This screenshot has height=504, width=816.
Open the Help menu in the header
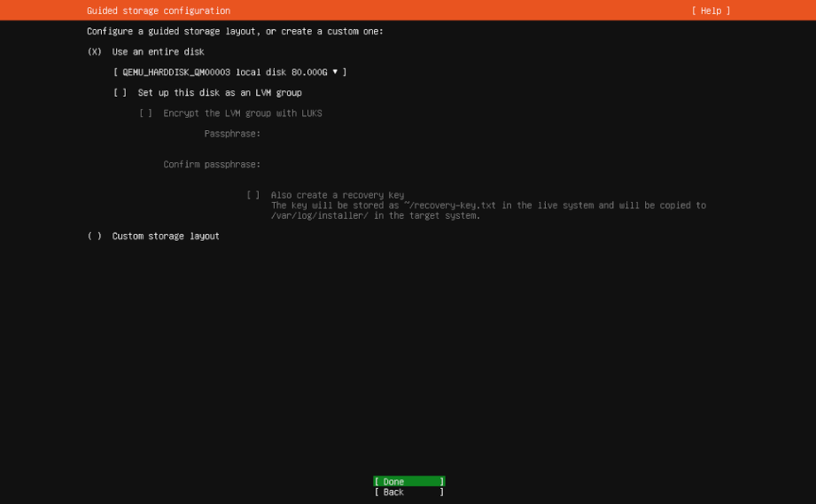coord(711,11)
